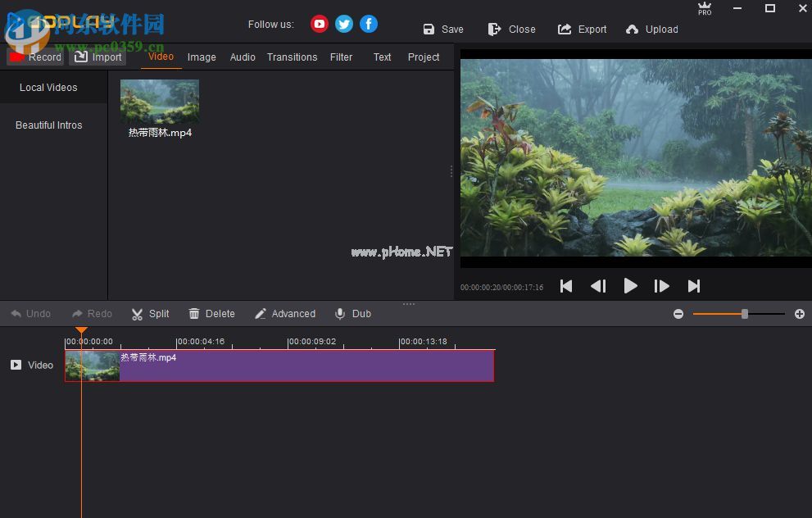Image resolution: width=812 pixels, height=518 pixels.
Task: Start screen recording with Record
Action: tap(35, 57)
